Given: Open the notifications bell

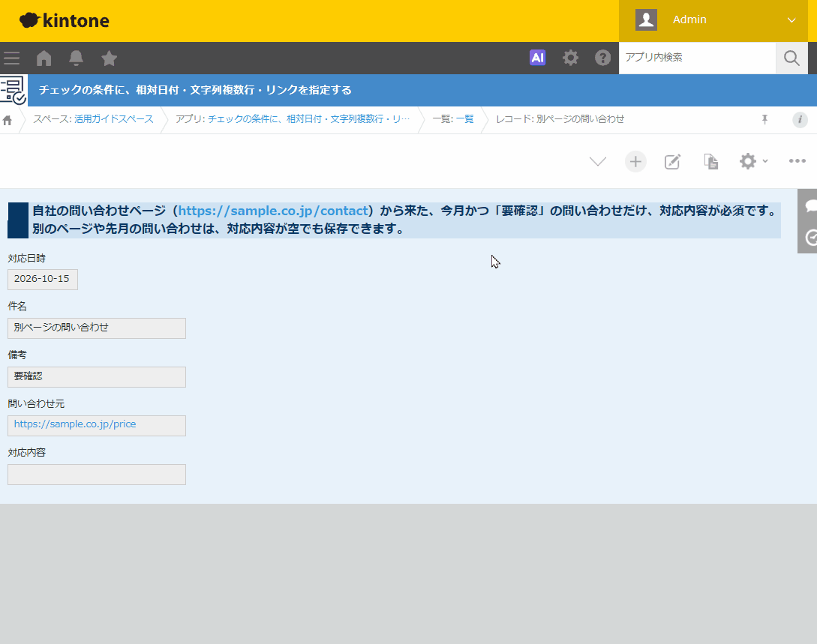Looking at the screenshot, I should [x=76, y=58].
